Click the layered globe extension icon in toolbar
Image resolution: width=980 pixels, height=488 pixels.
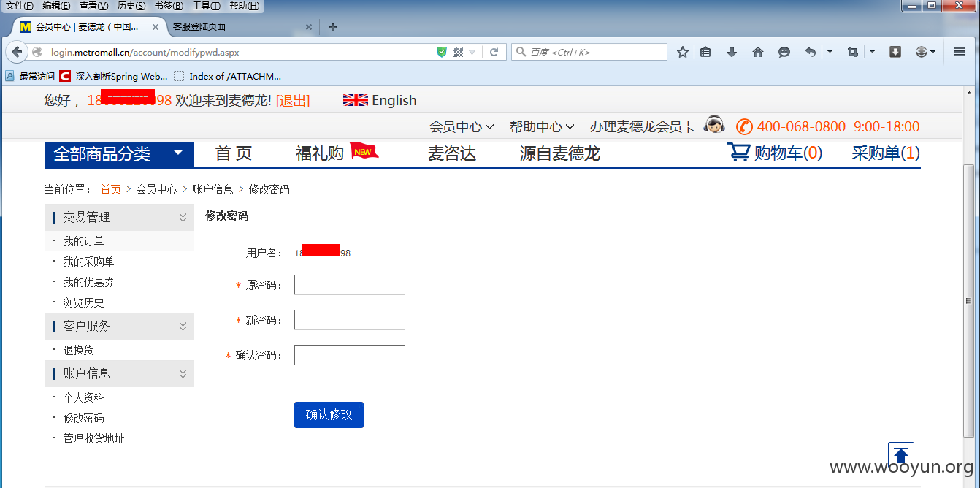pyautogui.click(x=922, y=52)
